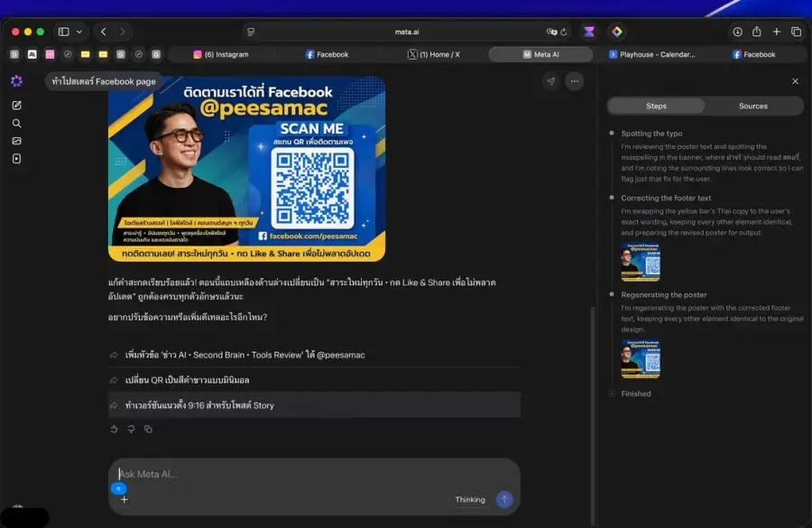Switch to the Instagram tab
Image resolution: width=812 pixels, height=528 pixels.
221,54
